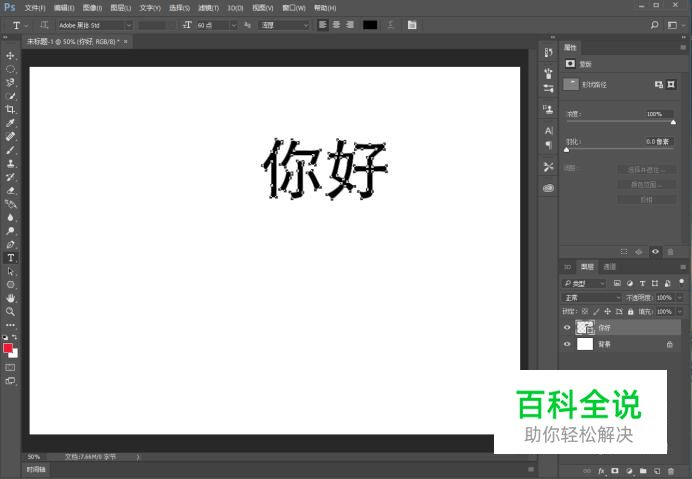Open the History panel icon
This screenshot has height=479, width=692.
click(x=548, y=53)
